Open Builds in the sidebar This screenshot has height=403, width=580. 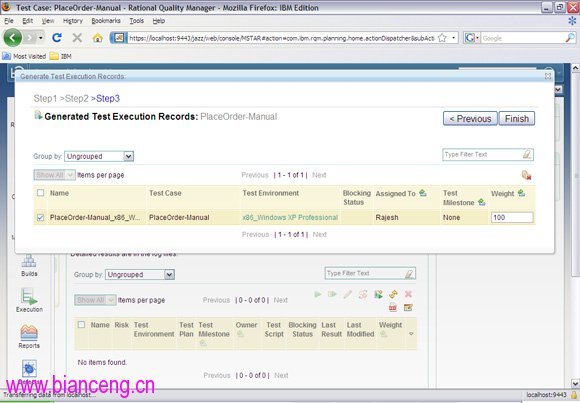(29, 266)
